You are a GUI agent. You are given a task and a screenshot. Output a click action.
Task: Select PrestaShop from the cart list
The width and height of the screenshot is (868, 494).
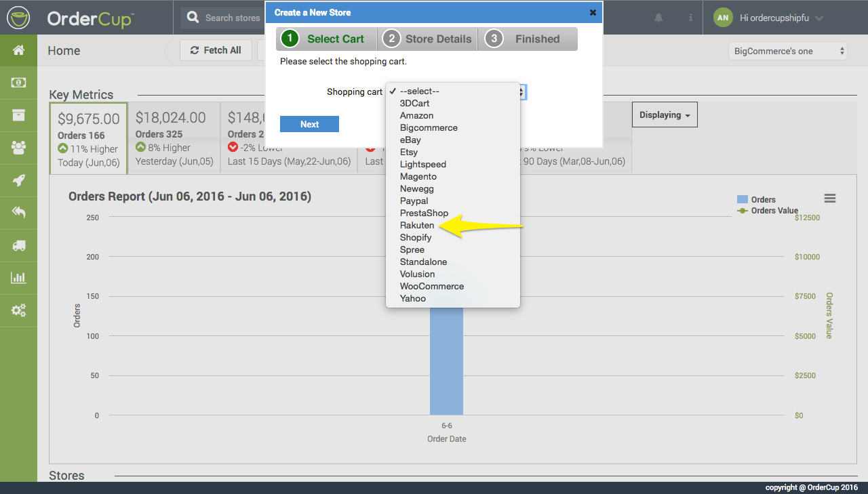453,213
